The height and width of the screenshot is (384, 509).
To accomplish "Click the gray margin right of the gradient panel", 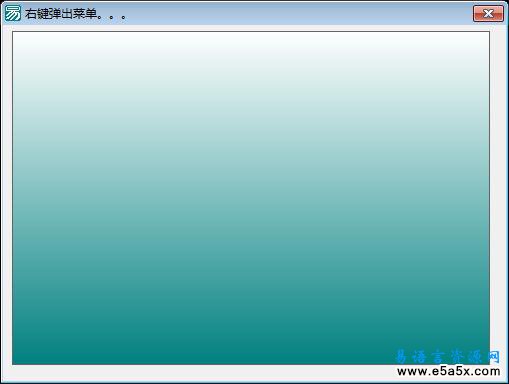I will (x=498, y=187).
